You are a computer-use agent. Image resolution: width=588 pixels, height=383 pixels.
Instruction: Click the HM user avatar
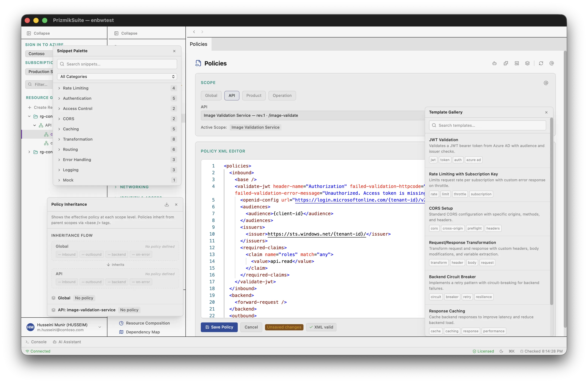30,327
